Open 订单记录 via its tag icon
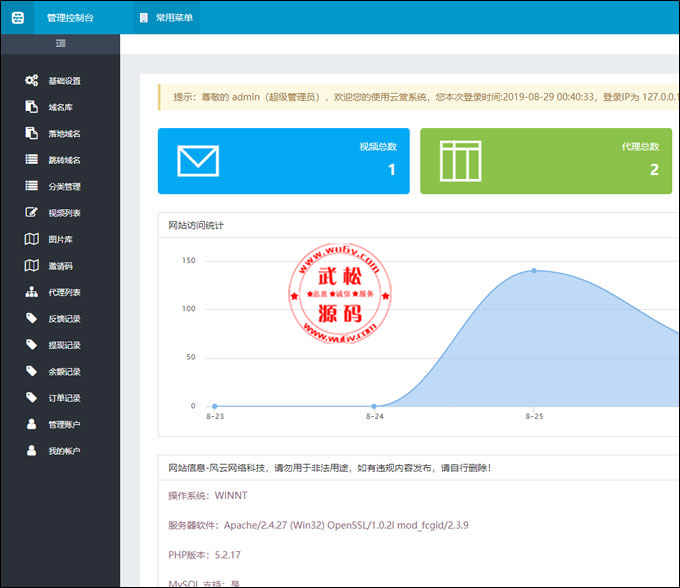Screen dimensions: 680x588 pyautogui.click(x=31, y=398)
